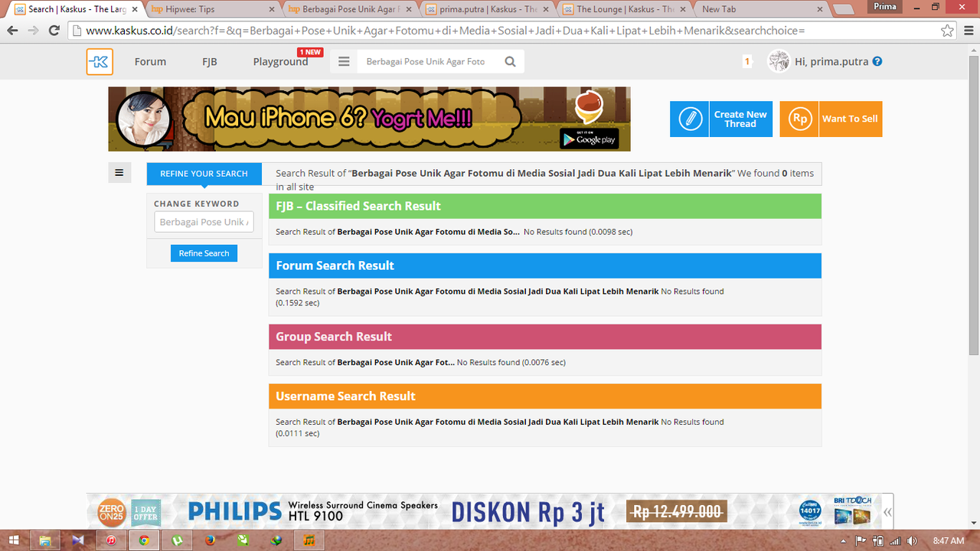
Task: Close the Hipwee: Tips tab
Action: click(x=271, y=9)
